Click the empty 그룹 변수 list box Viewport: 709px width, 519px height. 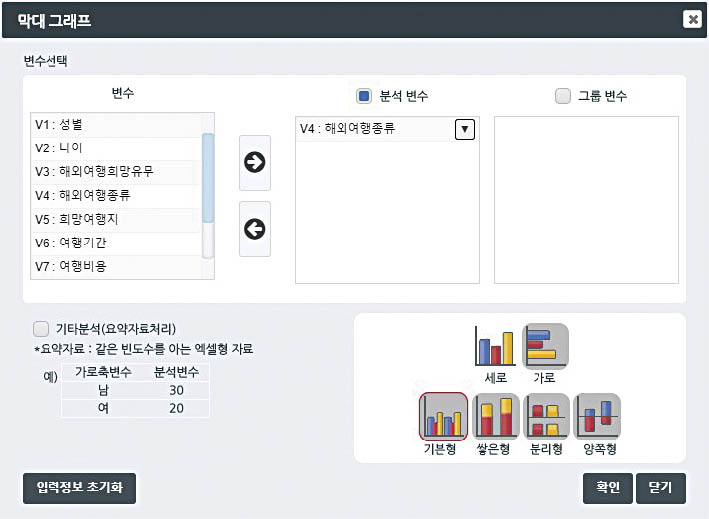click(x=586, y=200)
